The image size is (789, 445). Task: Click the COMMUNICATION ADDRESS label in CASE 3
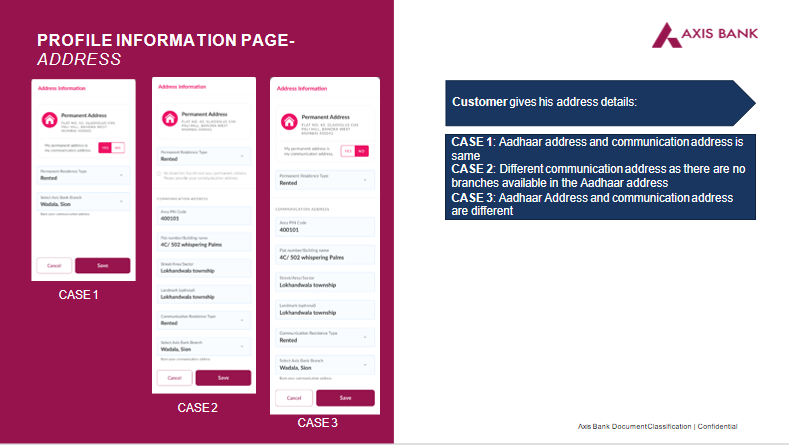pyautogui.click(x=302, y=209)
